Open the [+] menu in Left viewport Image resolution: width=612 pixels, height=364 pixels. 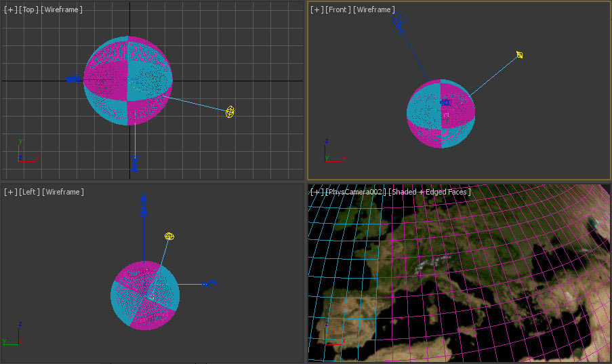pos(10,193)
